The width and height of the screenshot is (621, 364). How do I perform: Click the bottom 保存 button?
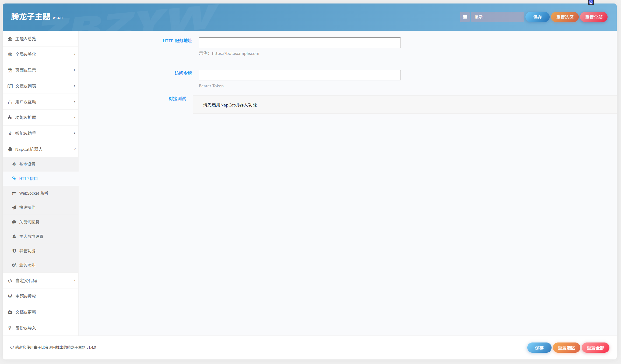pos(539,348)
